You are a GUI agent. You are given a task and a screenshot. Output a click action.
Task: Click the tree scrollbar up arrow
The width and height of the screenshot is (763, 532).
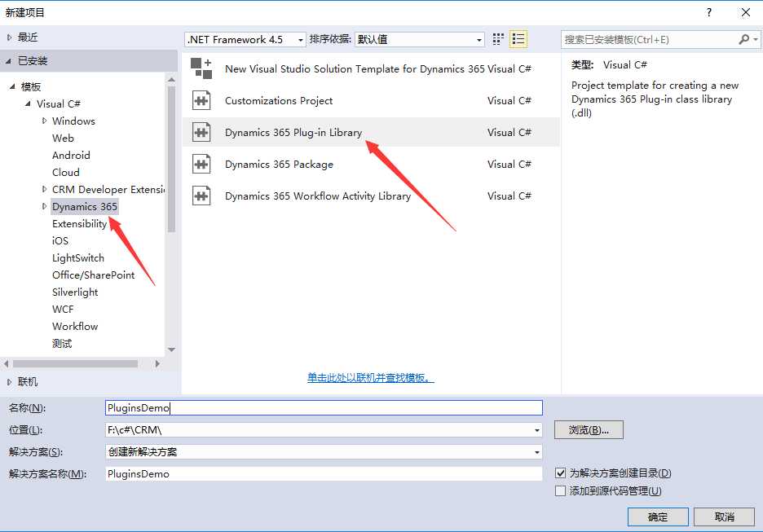pos(171,79)
